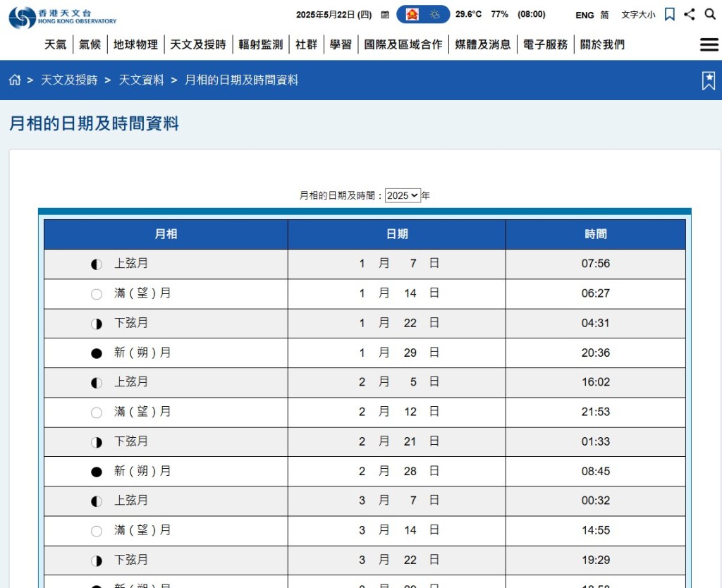722x588 pixels.
Task: Select the time 06:27 cell
Action: [595, 294]
